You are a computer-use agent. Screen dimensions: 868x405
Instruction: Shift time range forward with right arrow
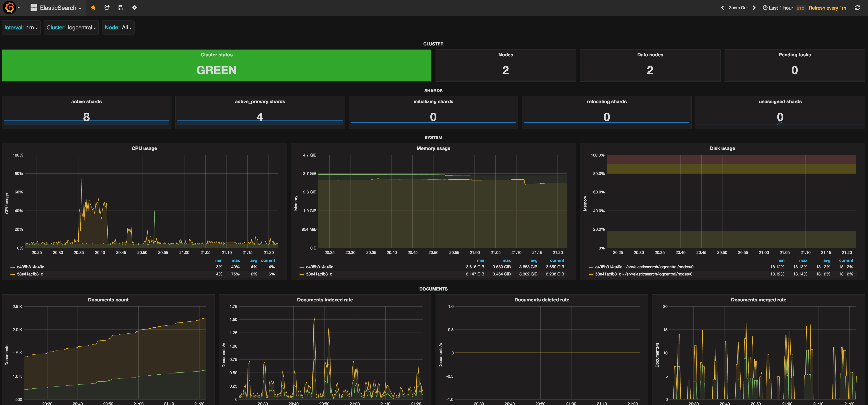[754, 8]
